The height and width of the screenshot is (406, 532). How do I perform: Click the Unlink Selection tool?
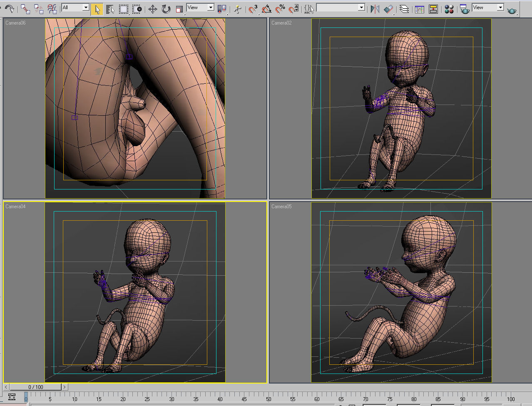tap(39, 9)
